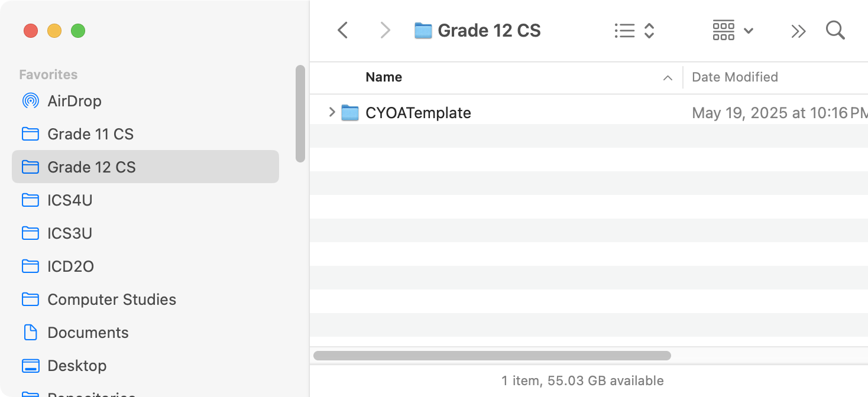Click the AirDrop icon in sidebar
This screenshot has height=397, width=868.
(x=30, y=101)
